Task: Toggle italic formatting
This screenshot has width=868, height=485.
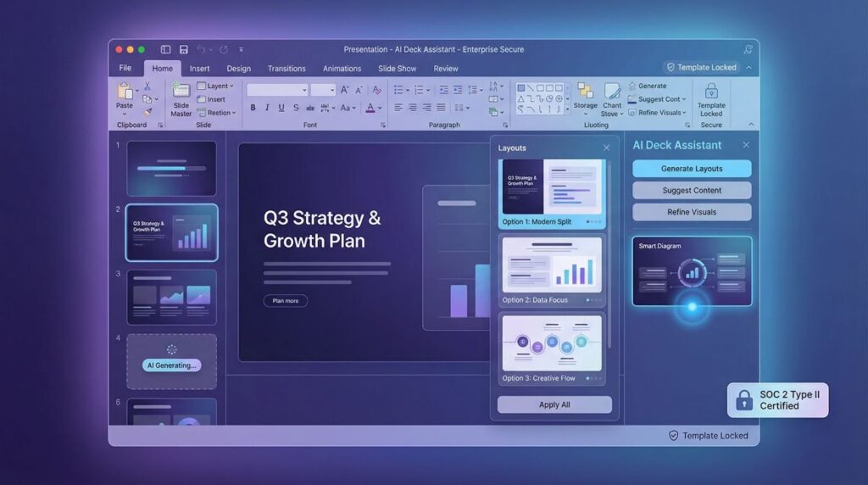Action: (x=267, y=108)
